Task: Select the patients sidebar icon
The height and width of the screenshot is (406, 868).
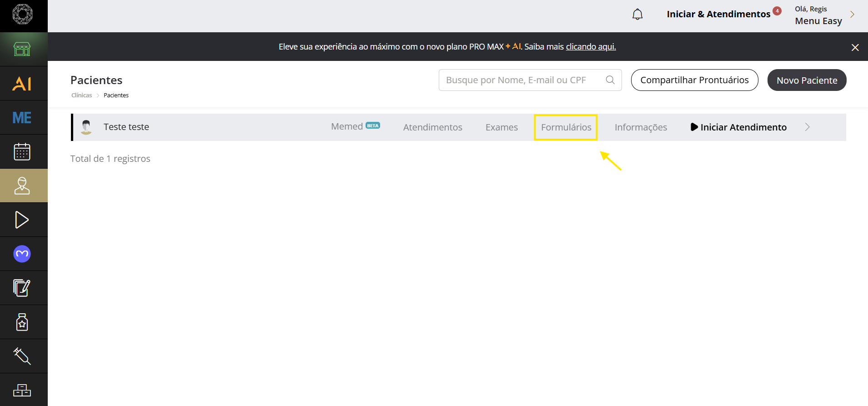Action: (x=22, y=186)
